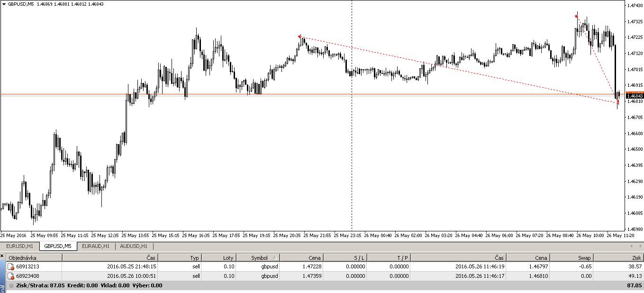This screenshot has height=293, width=644.
Task: Click the swap value -0.65
Action: [586, 267]
